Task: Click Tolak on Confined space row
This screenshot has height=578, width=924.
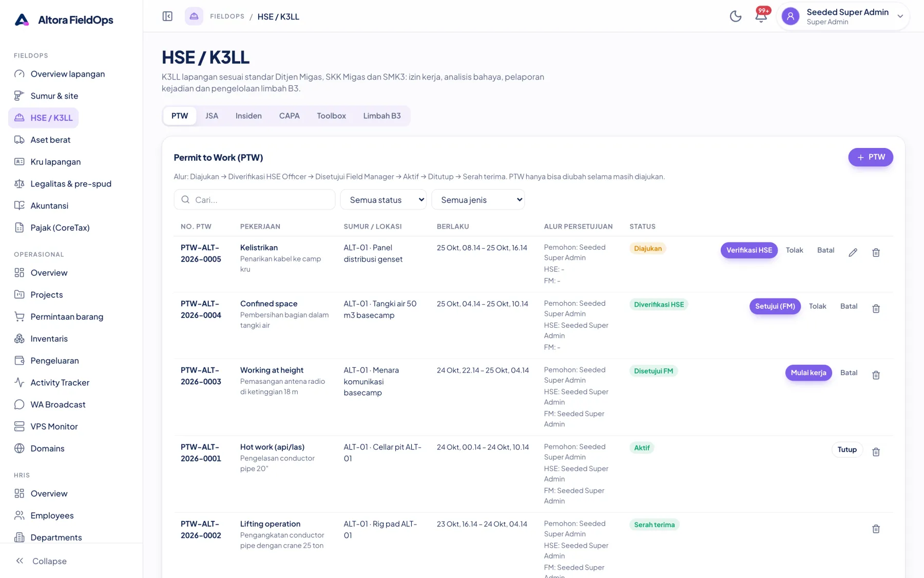Action: coord(818,306)
